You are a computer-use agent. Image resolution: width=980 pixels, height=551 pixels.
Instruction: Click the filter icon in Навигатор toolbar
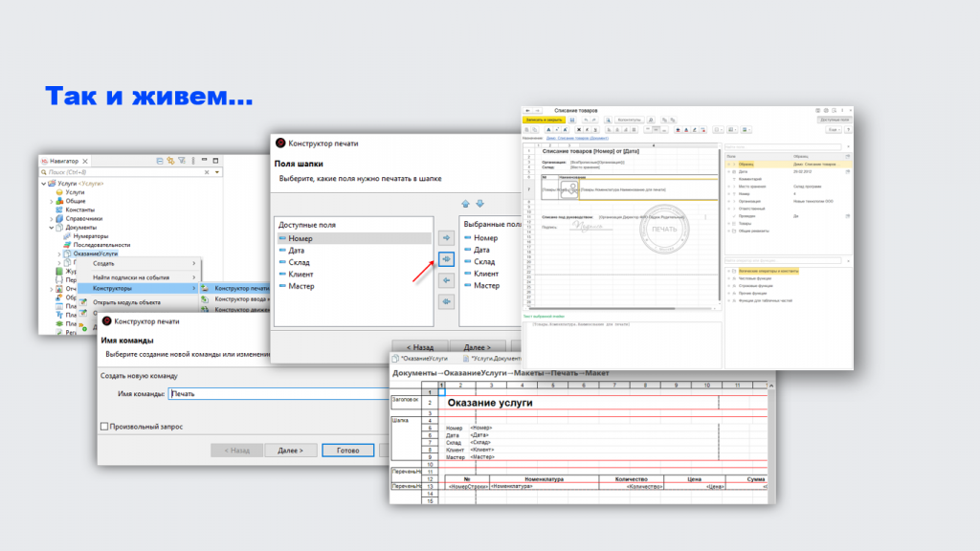pyautogui.click(x=182, y=161)
